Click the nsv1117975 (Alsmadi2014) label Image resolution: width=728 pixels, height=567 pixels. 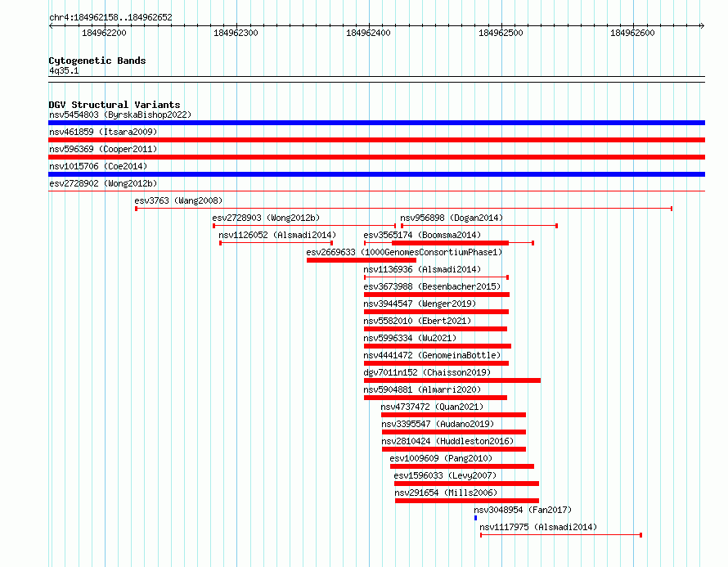point(538,527)
